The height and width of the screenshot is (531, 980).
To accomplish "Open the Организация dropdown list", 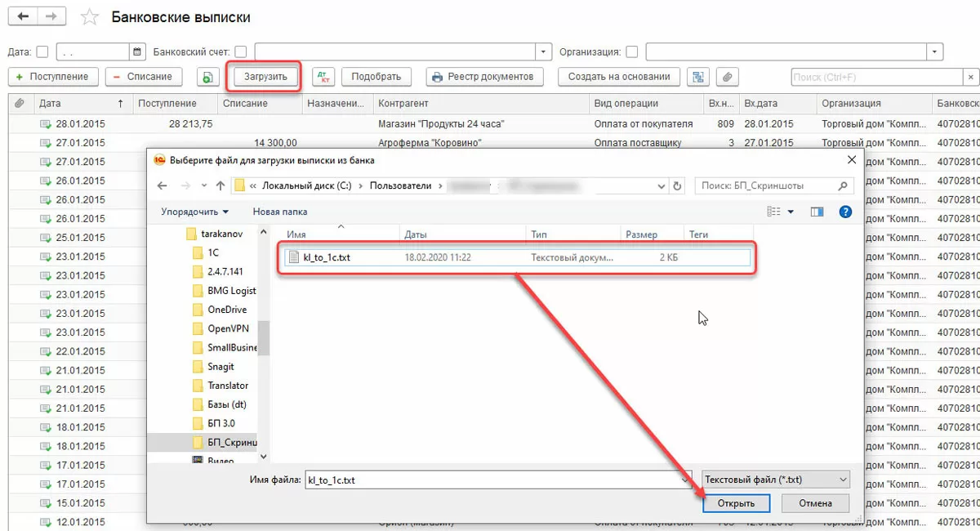I will 935,51.
